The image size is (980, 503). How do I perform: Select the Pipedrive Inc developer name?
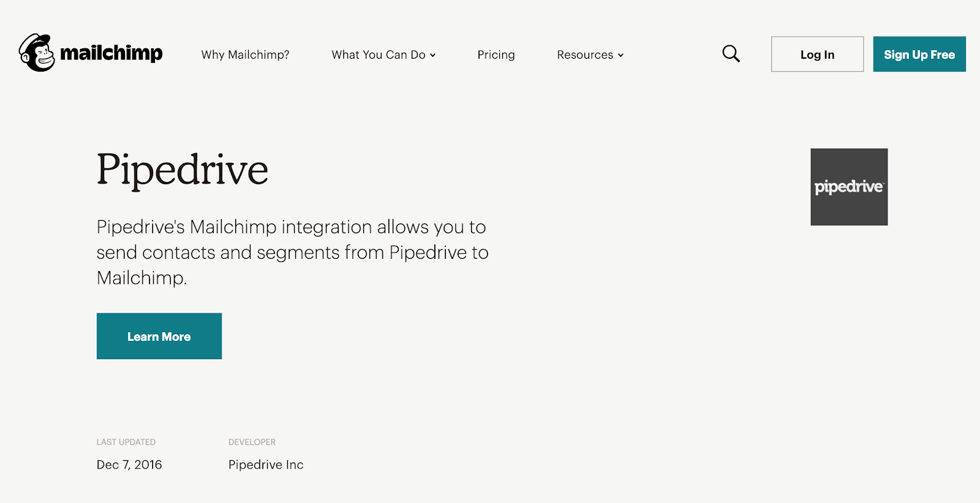click(x=266, y=464)
